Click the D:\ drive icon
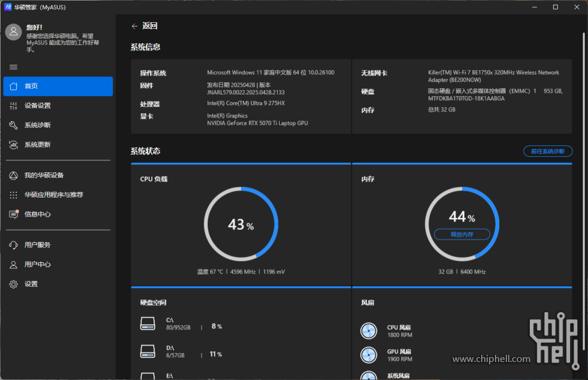The image size is (588, 380). click(148, 352)
